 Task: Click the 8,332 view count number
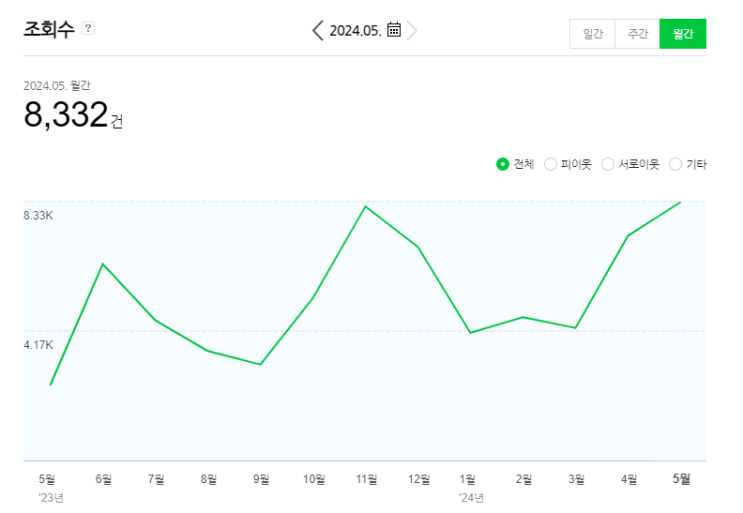tap(66, 115)
